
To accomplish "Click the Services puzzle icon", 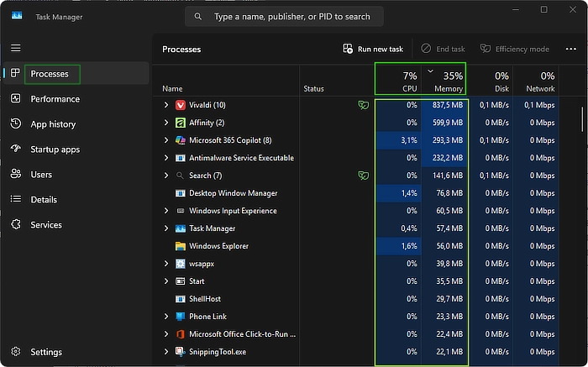I will [16, 224].
